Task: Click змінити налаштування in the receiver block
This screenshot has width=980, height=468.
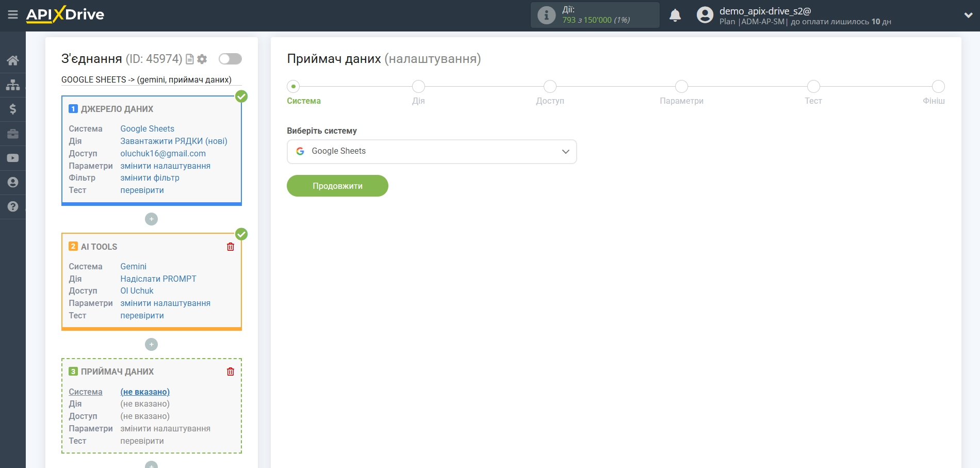Action: pyautogui.click(x=165, y=428)
